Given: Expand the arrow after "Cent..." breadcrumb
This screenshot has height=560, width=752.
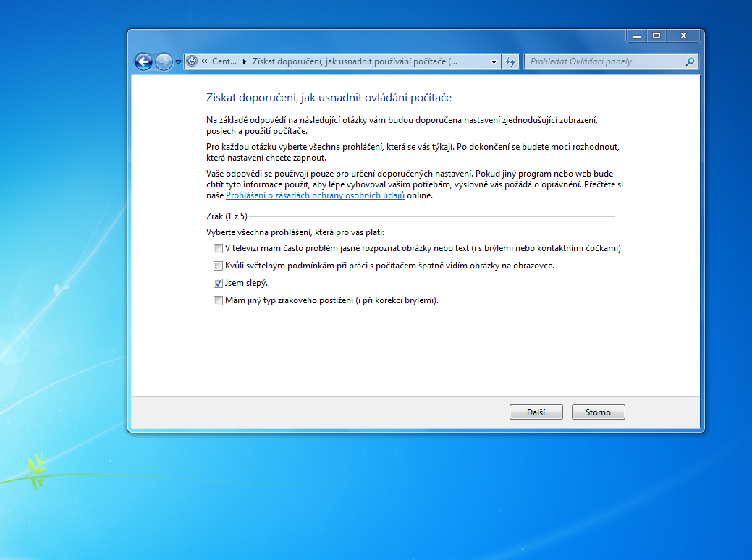Looking at the screenshot, I should [x=244, y=61].
